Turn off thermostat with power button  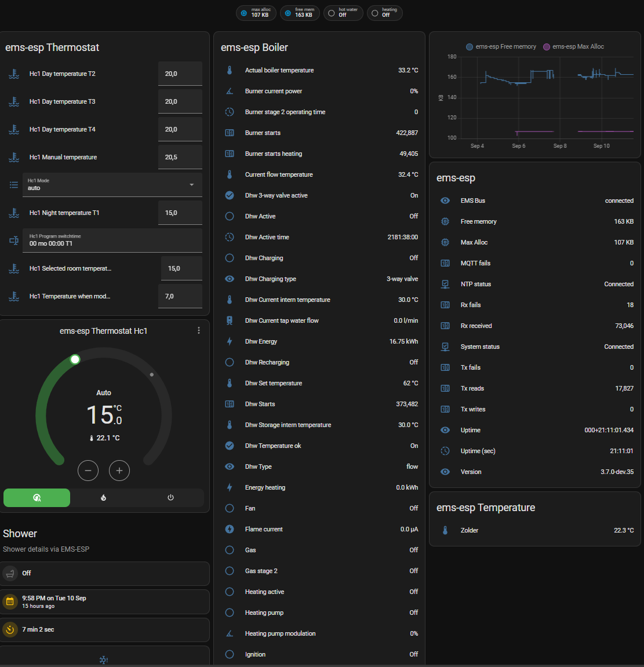tap(170, 498)
